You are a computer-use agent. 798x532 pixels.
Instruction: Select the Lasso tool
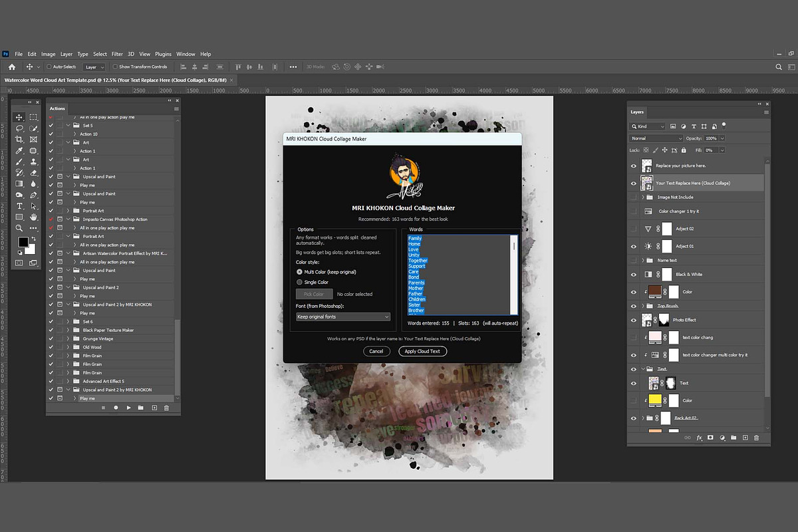20,128
